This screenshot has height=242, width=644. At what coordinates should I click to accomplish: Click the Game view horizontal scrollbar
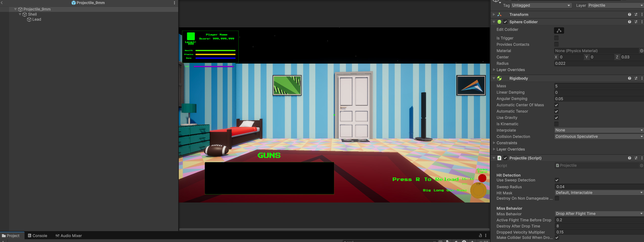pyautogui.click(x=334, y=229)
